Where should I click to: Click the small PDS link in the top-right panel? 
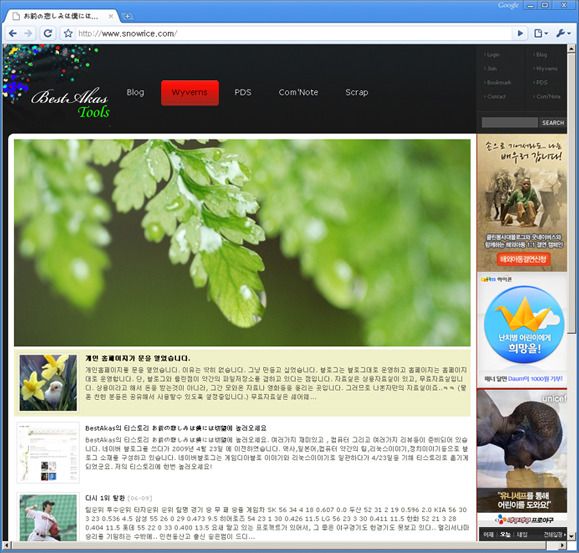point(541,83)
